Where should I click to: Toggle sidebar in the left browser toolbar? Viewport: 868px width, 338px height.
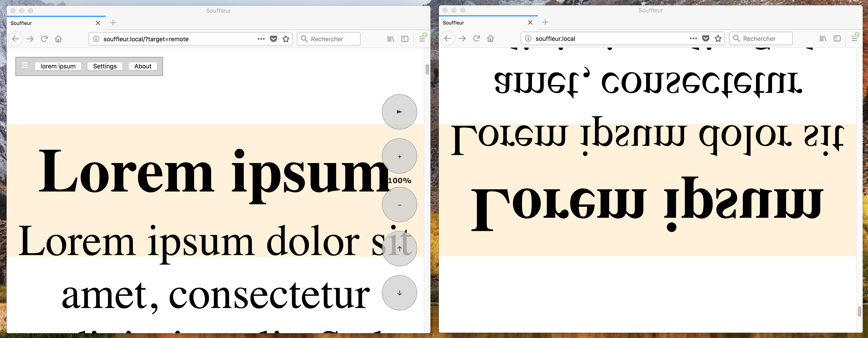(405, 39)
